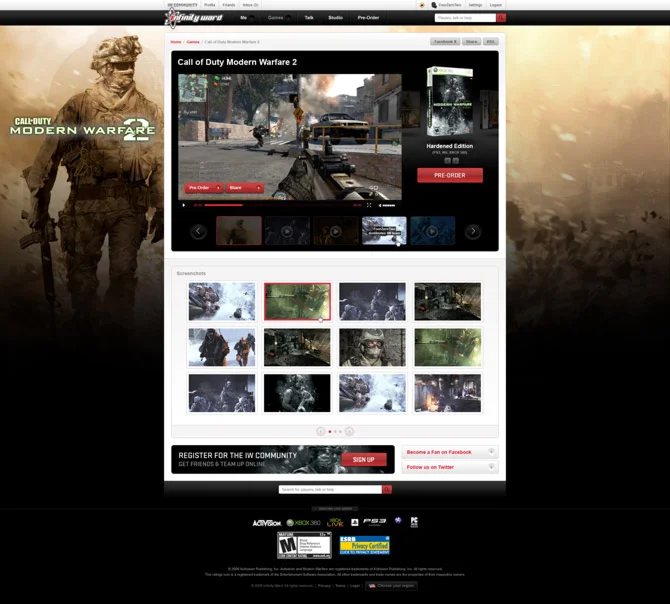This screenshot has height=604, width=670.
Task: Click Home in the breadcrumb
Action: tap(176, 42)
